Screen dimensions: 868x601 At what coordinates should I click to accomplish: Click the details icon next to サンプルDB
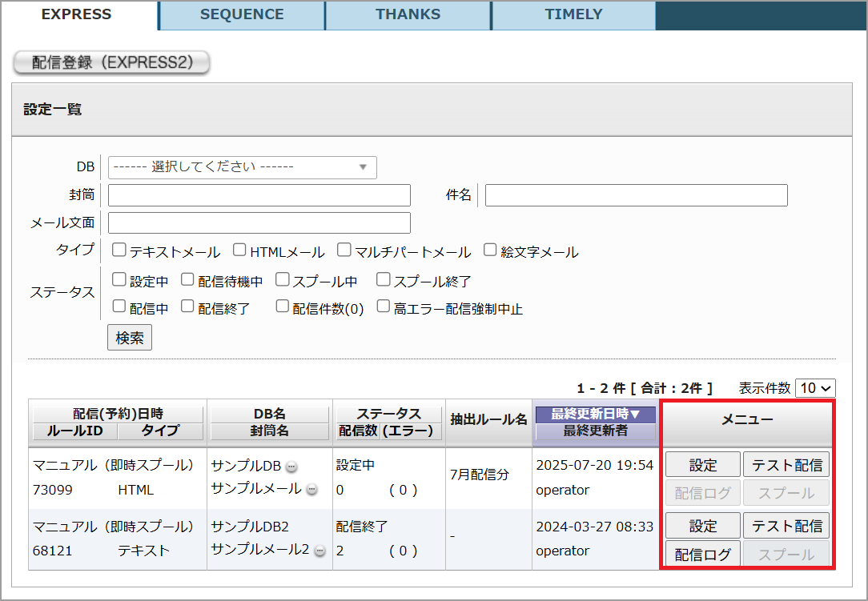click(291, 467)
